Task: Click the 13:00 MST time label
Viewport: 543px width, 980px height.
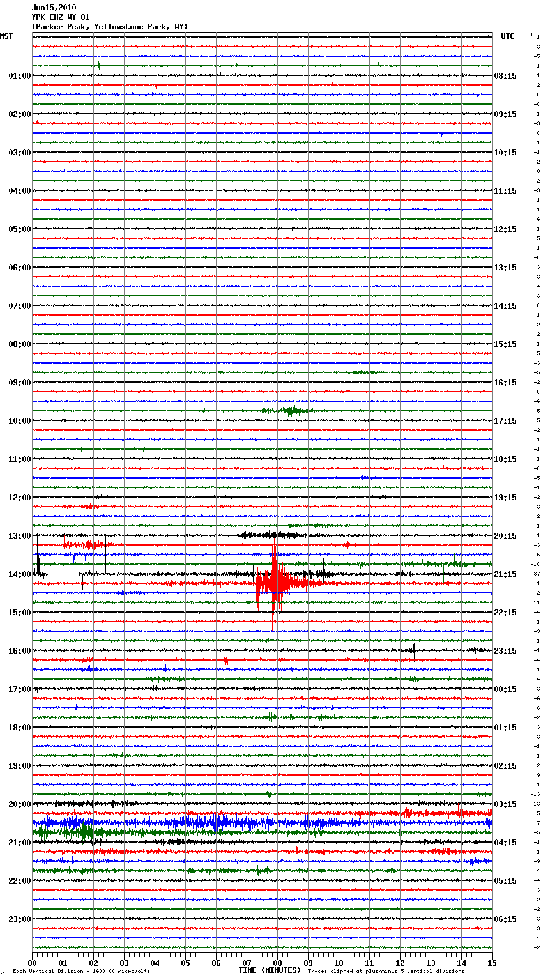Action: [20, 536]
